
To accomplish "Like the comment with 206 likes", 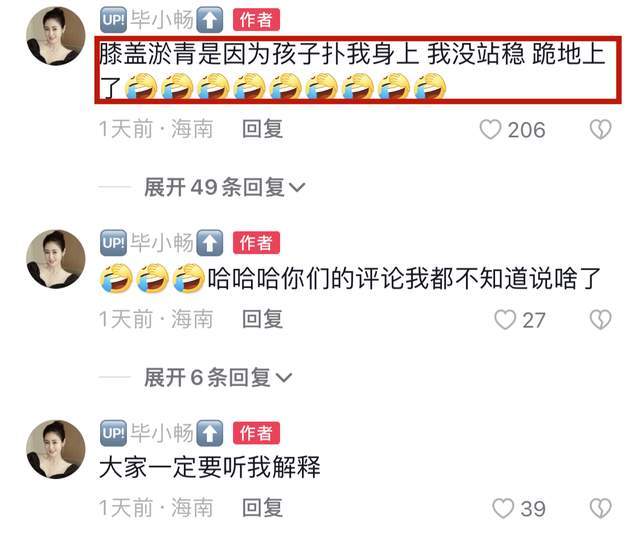I will click(x=490, y=130).
